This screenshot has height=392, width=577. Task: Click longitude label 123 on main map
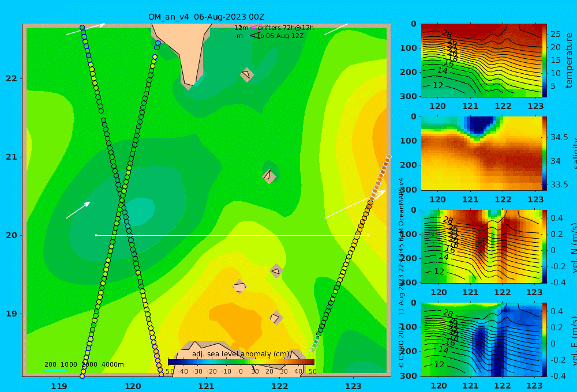(354, 386)
